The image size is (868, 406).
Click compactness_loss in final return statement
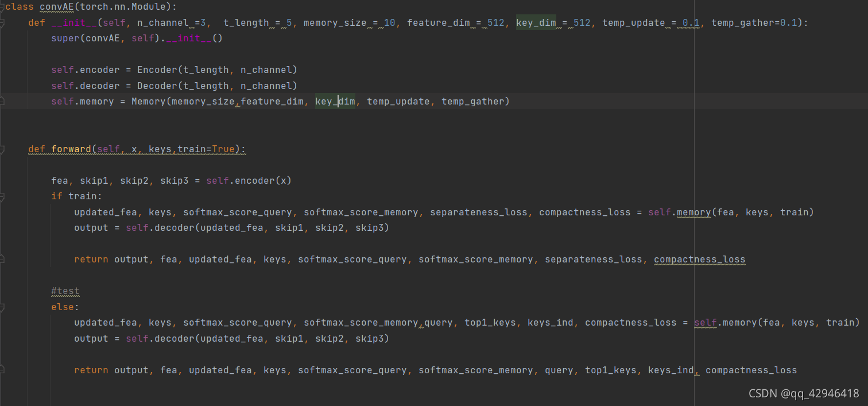click(x=751, y=370)
